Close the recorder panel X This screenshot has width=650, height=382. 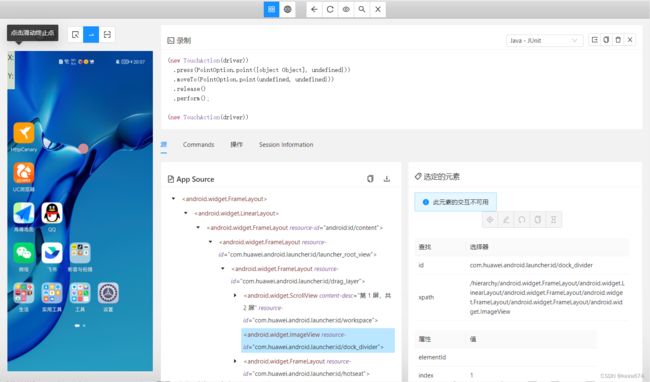click(630, 40)
